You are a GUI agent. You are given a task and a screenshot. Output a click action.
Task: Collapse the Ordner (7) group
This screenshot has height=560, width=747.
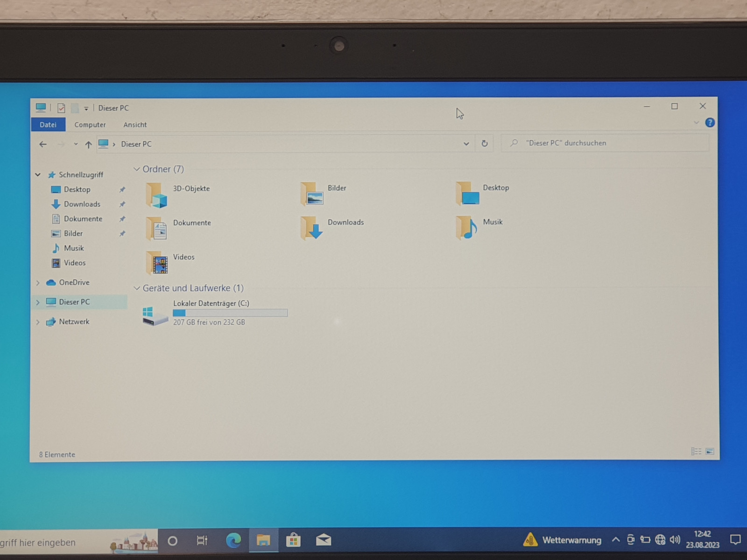[x=137, y=169]
